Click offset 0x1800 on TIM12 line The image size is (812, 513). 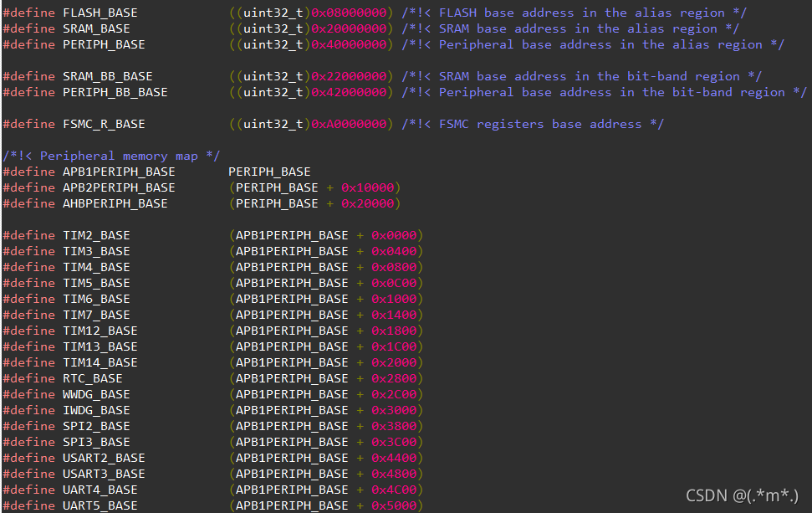(x=394, y=331)
